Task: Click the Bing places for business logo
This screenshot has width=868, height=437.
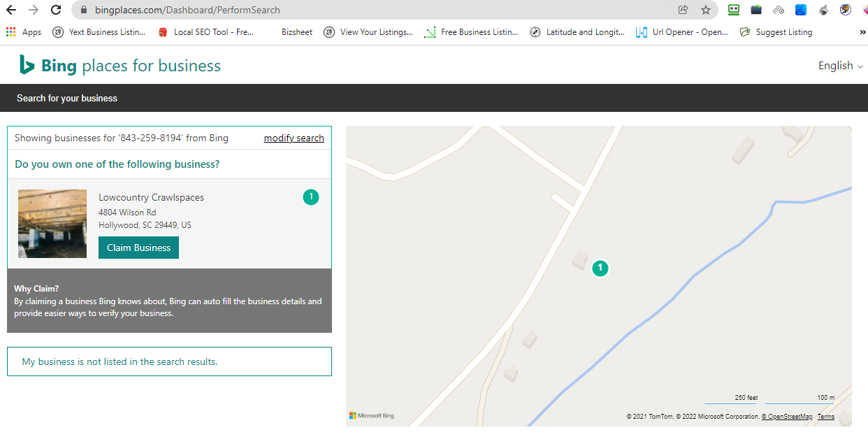Action: tap(120, 66)
